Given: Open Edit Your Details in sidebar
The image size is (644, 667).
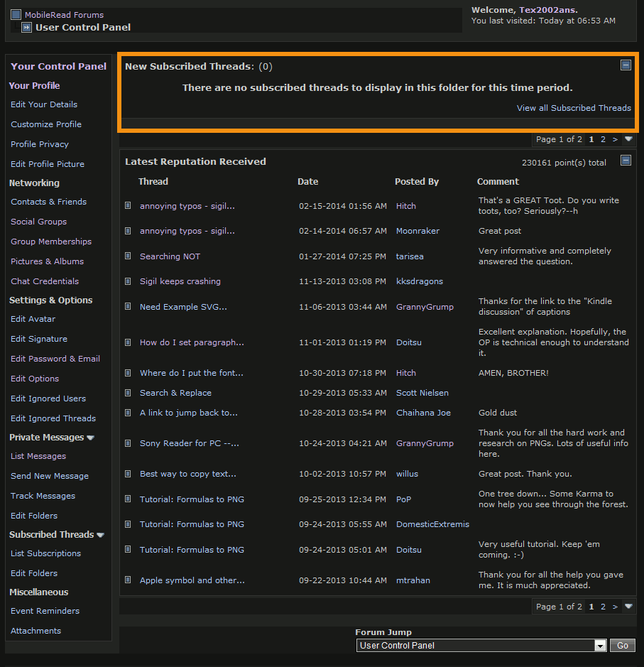Looking at the screenshot, I should [x=44, y=104].
